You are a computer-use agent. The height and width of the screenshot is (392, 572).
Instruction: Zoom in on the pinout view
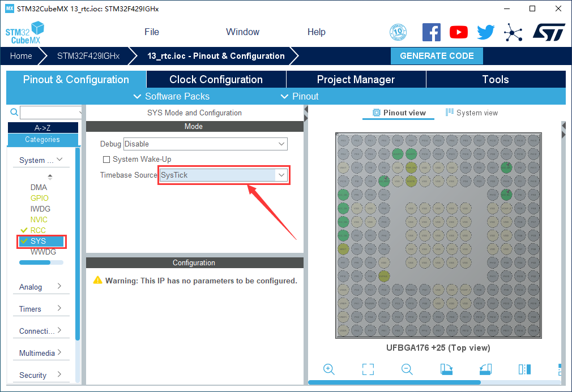click(328, 369)
